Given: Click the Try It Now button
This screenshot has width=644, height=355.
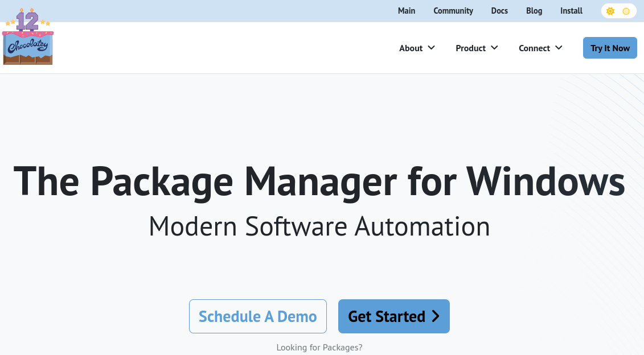Looking at the screenshot, I should (x=610, y=48).
